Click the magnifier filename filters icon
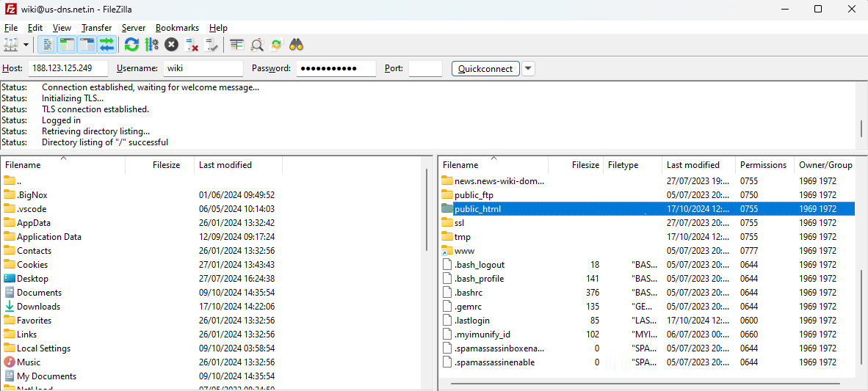868x391 pixels. click(x=257, y=45)
